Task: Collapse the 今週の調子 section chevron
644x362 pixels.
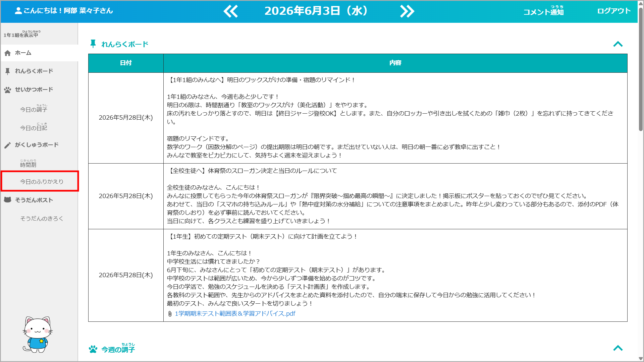Action: tap(618, 348)
